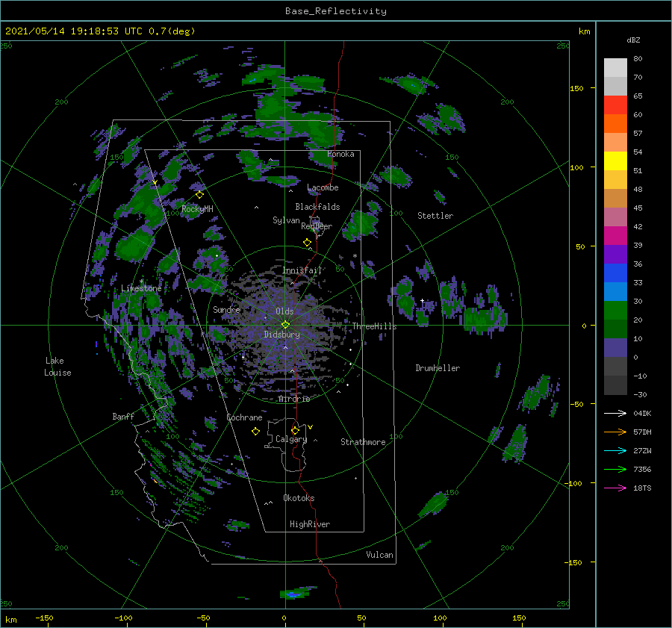Select the yellow diamond marker below RedDeer
Screen dimensions: 672x628
click(307, 243)
